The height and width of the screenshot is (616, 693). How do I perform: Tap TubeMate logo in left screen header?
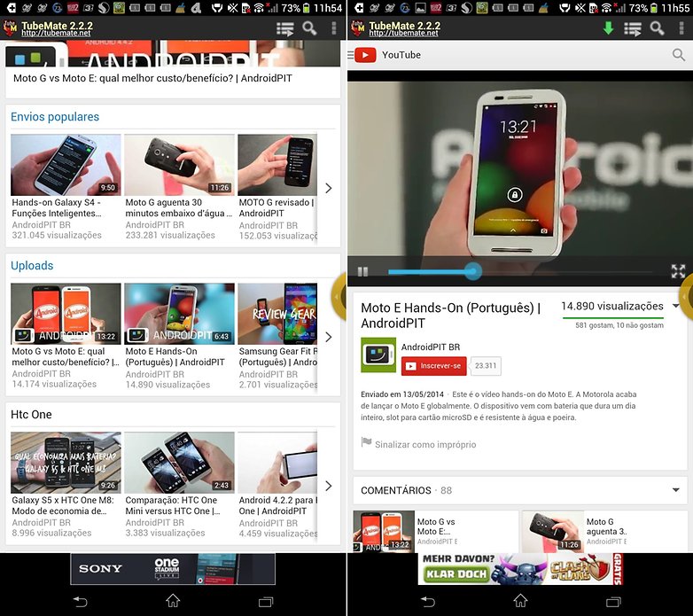(x=10, y=28)
